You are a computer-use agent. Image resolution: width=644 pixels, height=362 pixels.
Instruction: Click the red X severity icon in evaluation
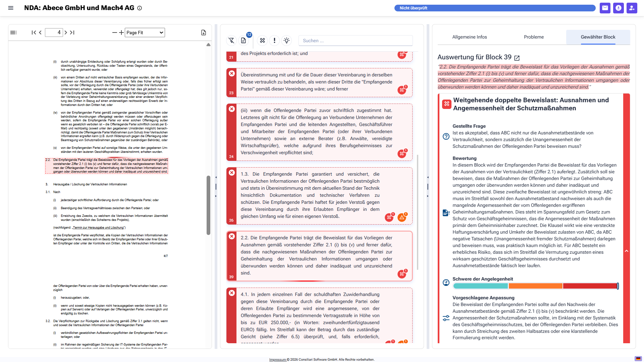click(446, 104)
